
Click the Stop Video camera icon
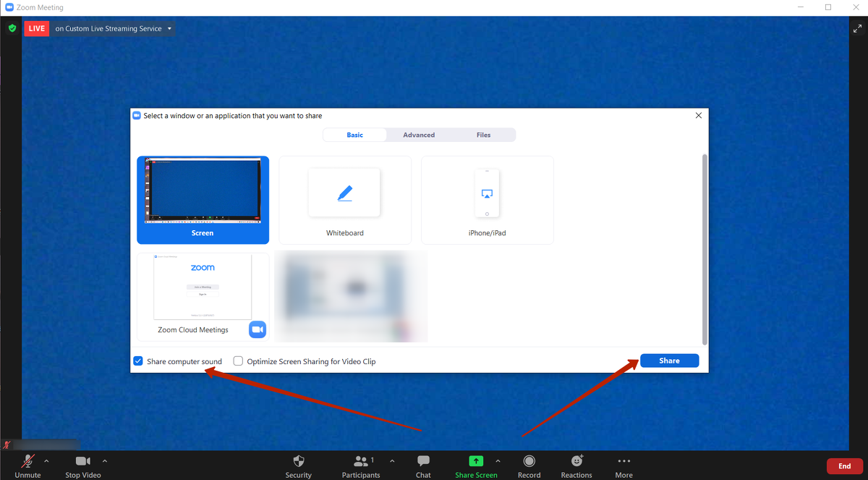pos(82,461)
